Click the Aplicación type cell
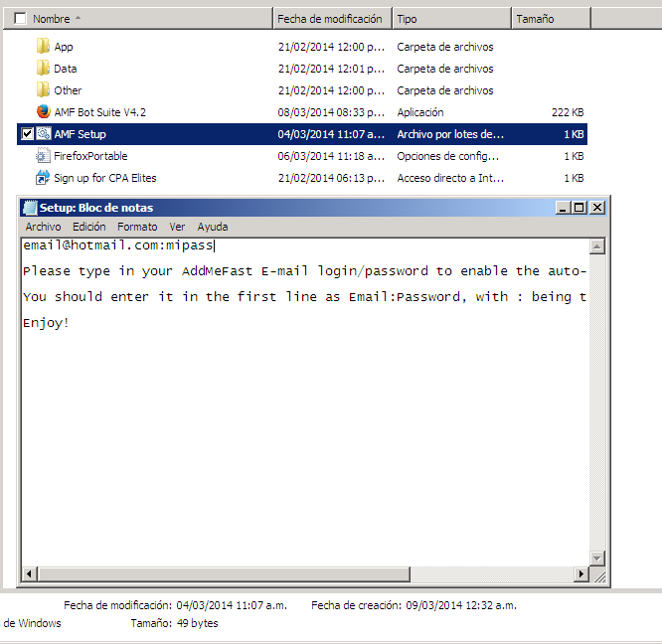The image size is (662, 644). coord(420,112)
